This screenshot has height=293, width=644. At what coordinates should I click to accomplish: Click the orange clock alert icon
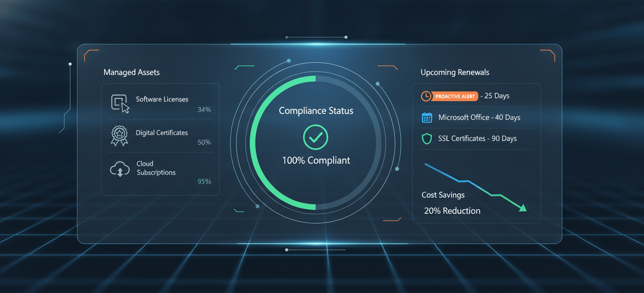(426, 96)
